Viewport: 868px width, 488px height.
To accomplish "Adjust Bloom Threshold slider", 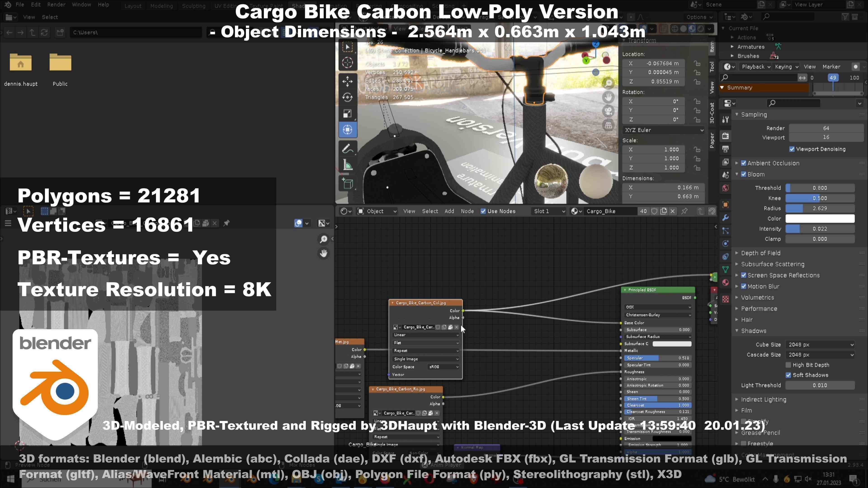I will [820, 188].
